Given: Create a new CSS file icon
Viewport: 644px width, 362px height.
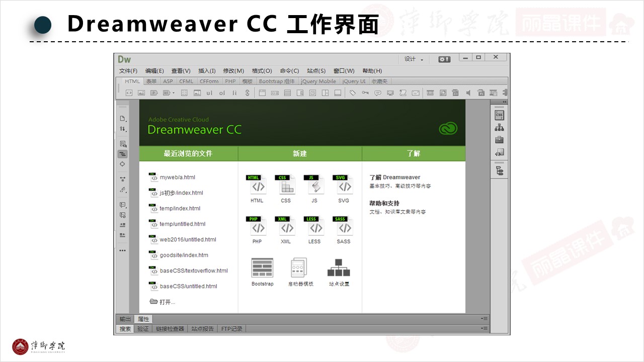Looking at the screenshot, I should pos(286,185).
